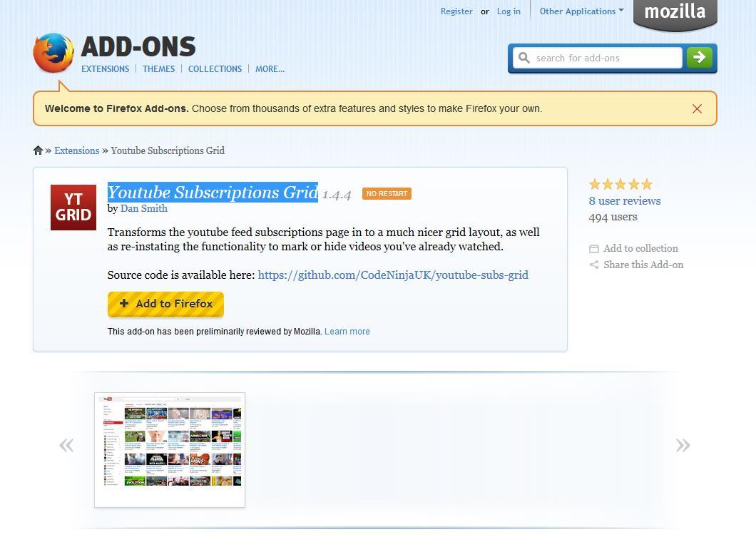
Task: Show next screenshot with right arrows
Action: [x=683, y=445]
